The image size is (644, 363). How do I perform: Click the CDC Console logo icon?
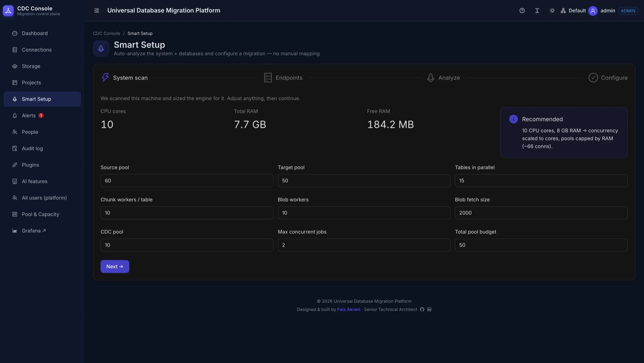[8, 11]
